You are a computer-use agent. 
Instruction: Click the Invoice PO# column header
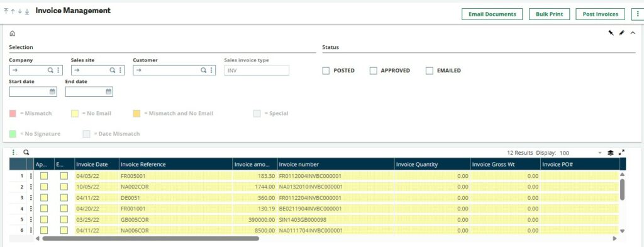[x=580, y=164]
